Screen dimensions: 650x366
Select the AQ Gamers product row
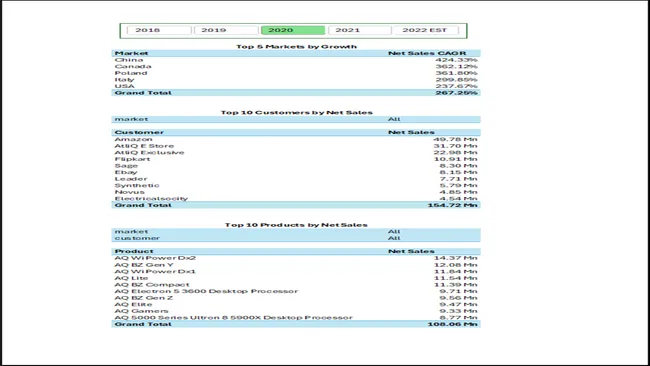296,311
